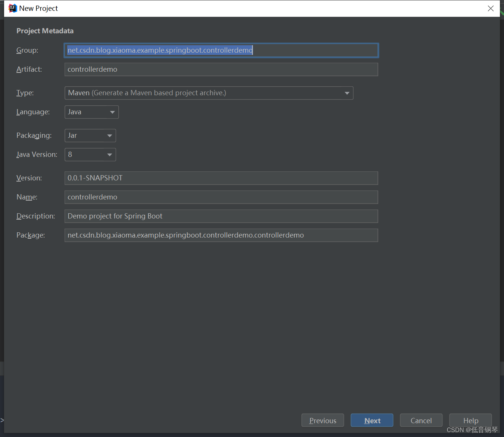Viewport: 504px width, 437px height.
Task: Open the Type dropdown showing Maven
Action: point(209,93)
